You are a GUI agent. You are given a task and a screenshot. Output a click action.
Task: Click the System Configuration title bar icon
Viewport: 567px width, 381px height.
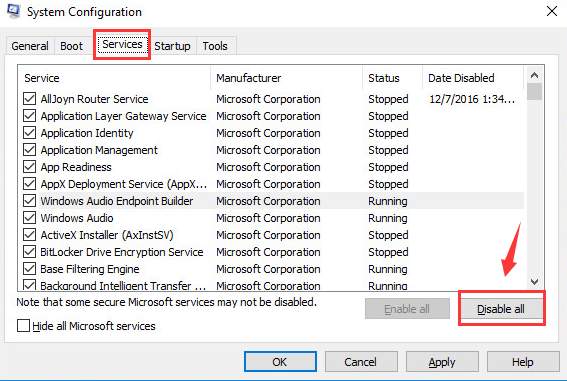pos(14,11)
